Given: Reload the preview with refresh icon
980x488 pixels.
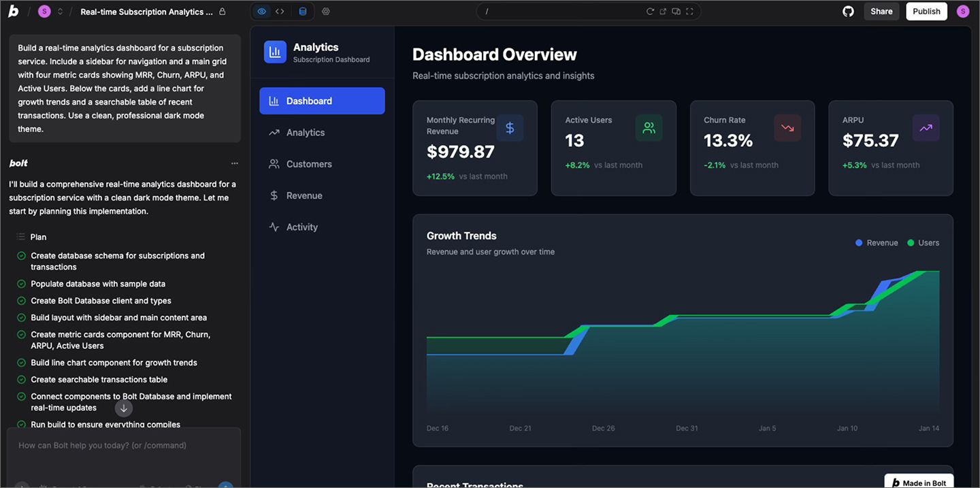Looking at the screenshot, I should 651,11.
